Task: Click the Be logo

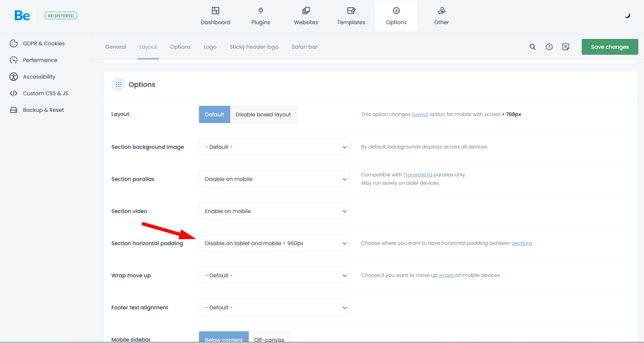Action: tap(22, 15)
